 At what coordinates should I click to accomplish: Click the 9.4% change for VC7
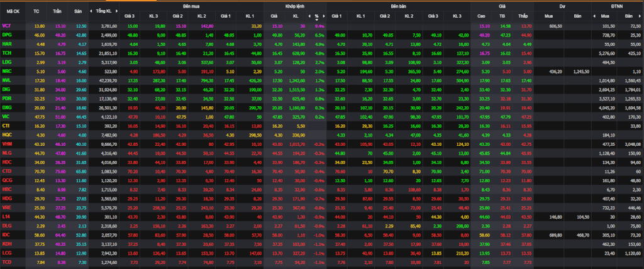319,26
